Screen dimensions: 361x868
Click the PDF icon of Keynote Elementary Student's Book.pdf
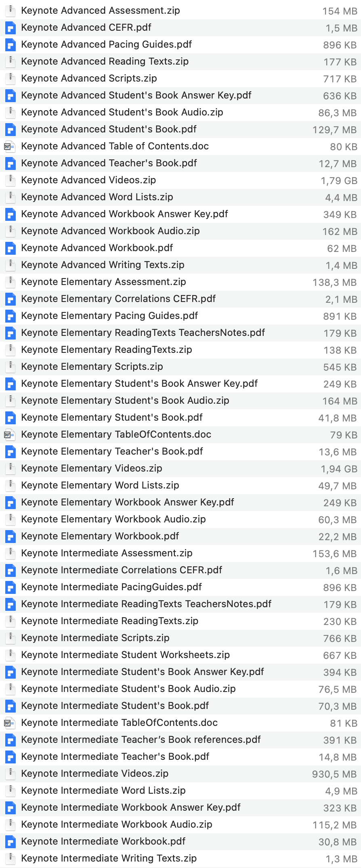tap(10, 417)
